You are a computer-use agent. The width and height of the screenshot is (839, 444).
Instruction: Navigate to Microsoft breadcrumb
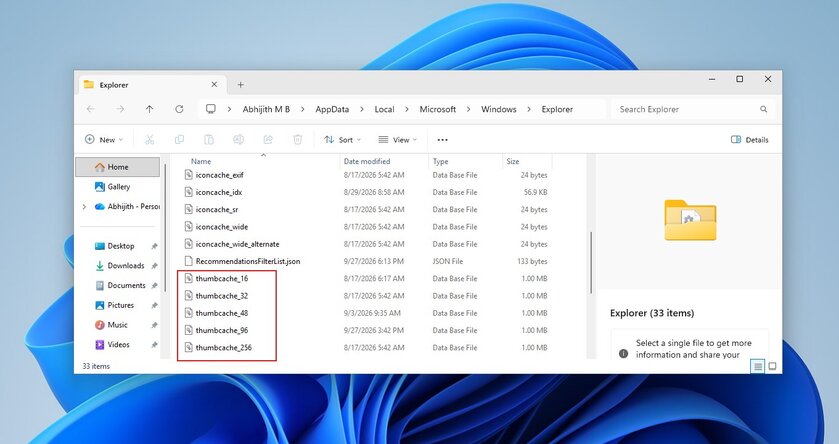tap(438, 109)
